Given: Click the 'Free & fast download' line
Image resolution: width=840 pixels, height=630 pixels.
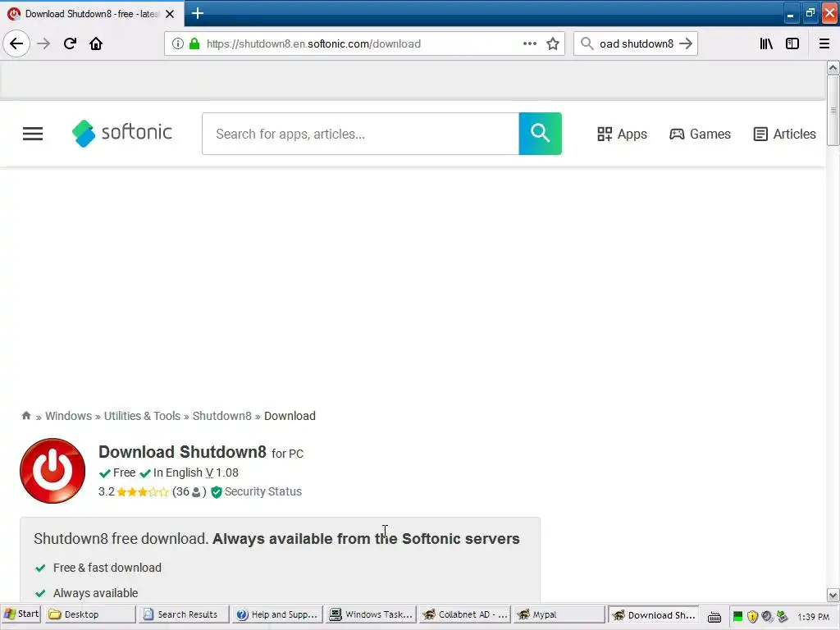Looking at the screenshot, I should pos(107,568).
